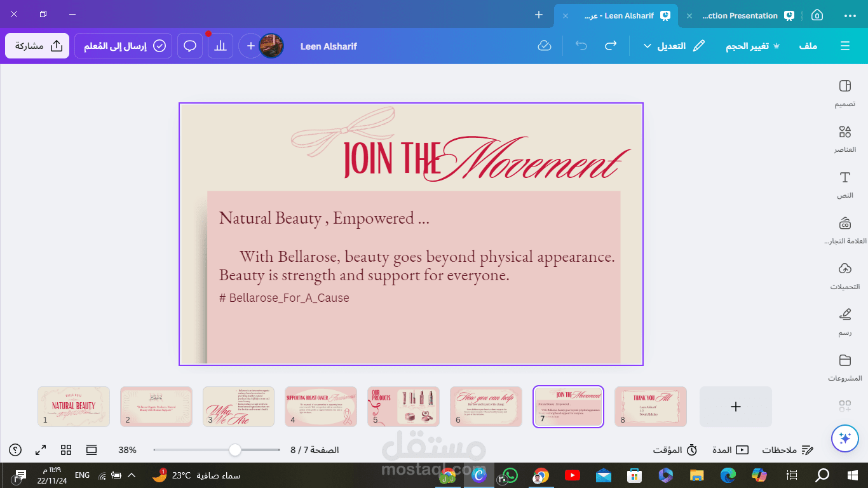Adjust the zoom slider handle
The image size is (868, 488).
pyautogui.click(x=235, y=450)
